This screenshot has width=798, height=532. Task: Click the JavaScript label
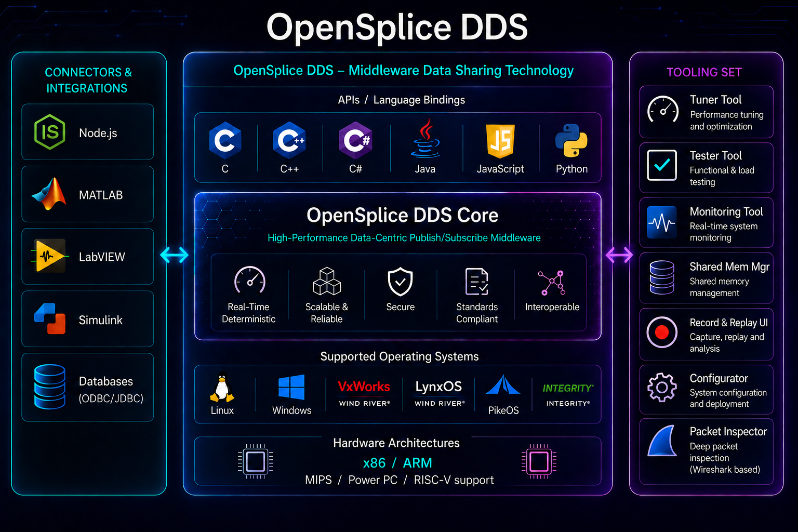click(500, 169)
